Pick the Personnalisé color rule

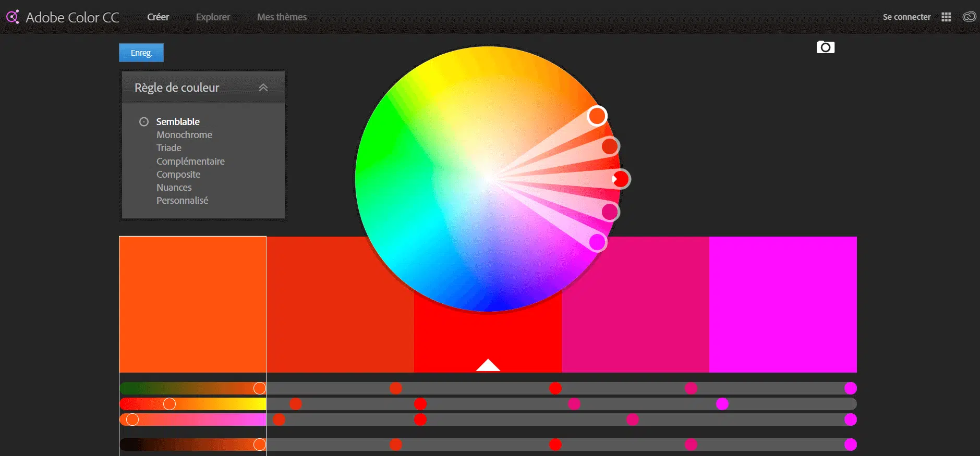click(x=182, y=201)
